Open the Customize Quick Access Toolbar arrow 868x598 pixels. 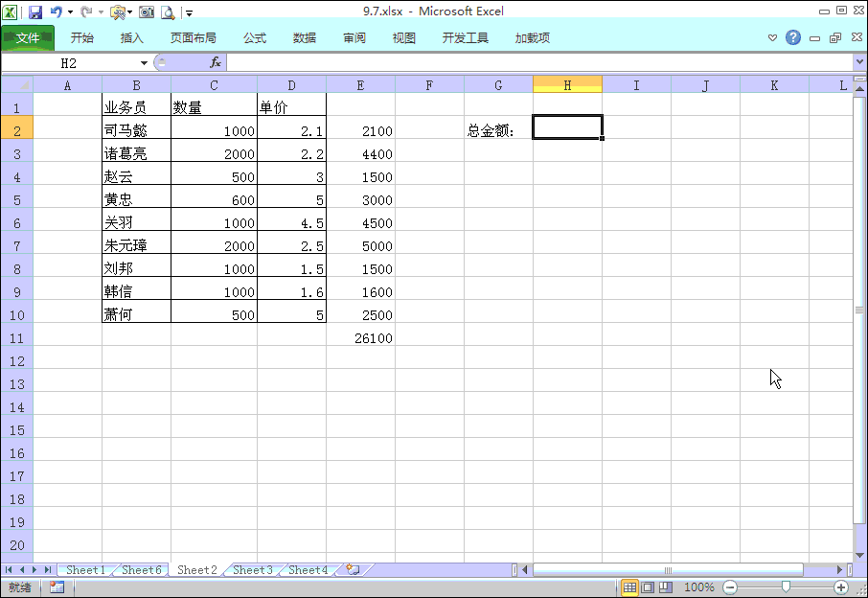(x=190, y=12)
